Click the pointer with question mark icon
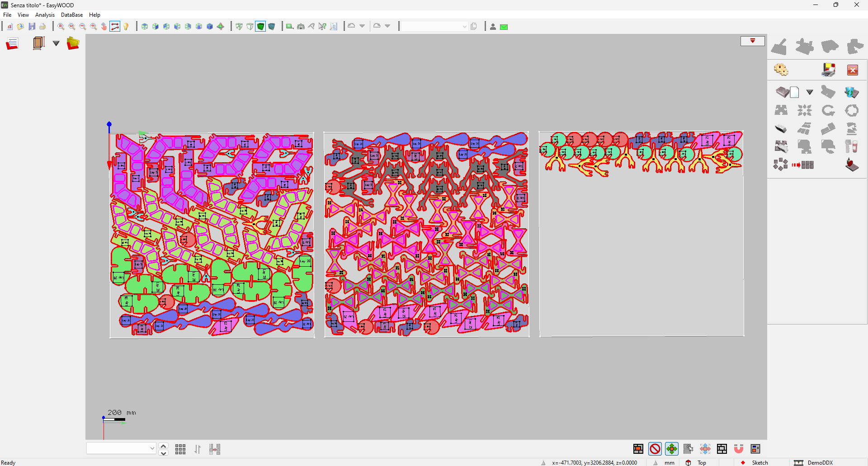The width and height of the screenshot is (868, 466). coord(322,27)
